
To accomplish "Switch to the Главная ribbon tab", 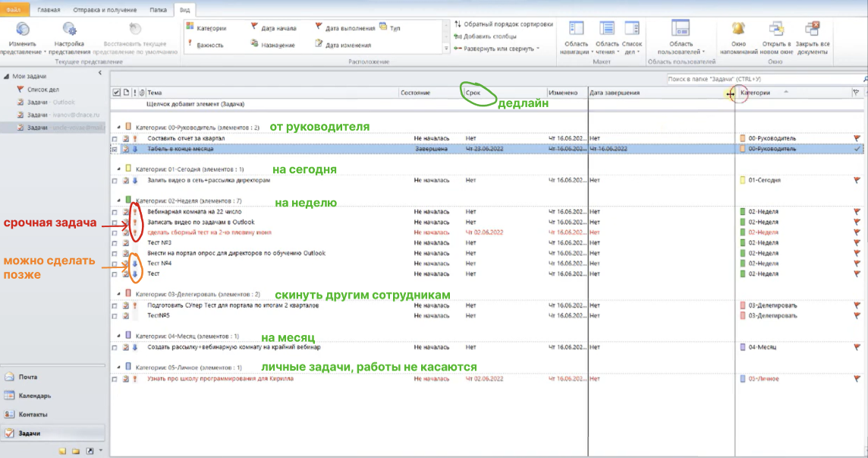I will click(x=49, y=10).
